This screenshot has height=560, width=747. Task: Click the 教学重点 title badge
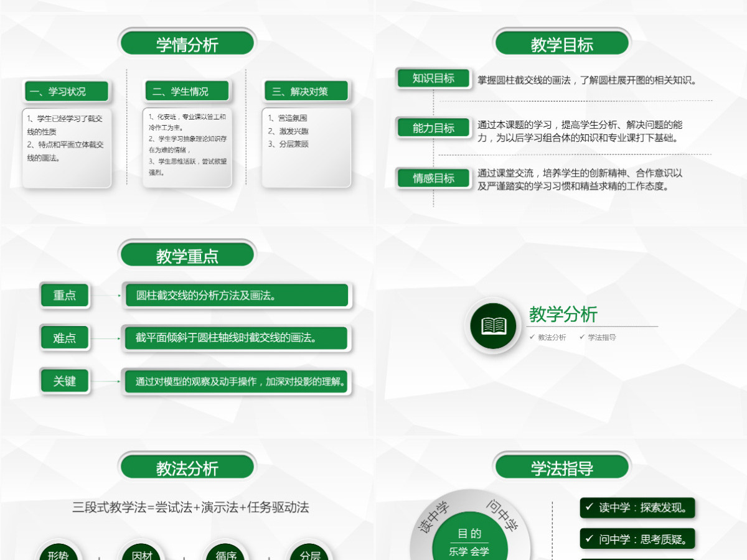click(x=187, y=256)
